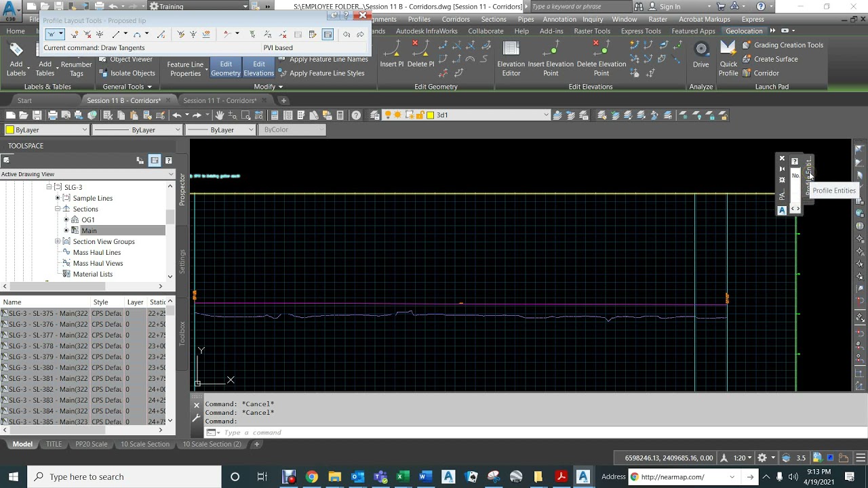
Task: Click Apply Feature Line Styles
Action: [321, 73]
